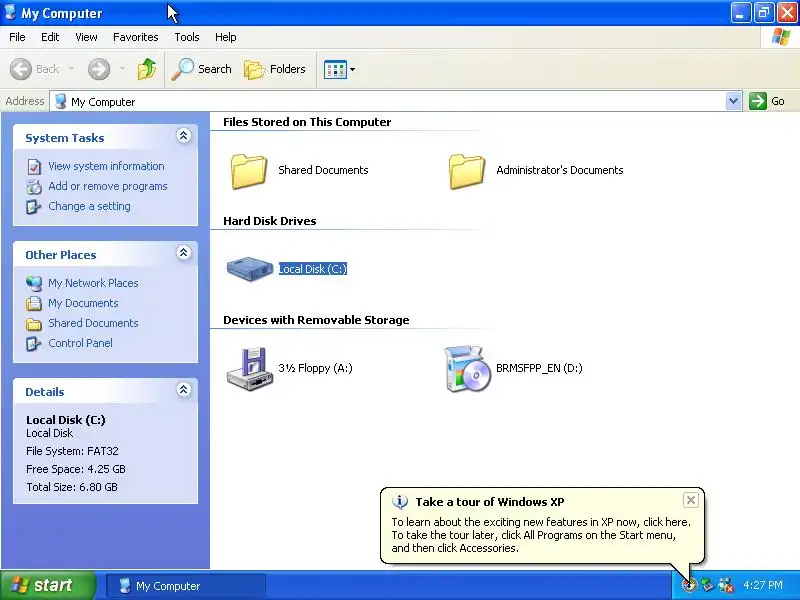Click the My Network Places icon
Viewport: 800px width, 600px height.
click(x=34, y=283)
